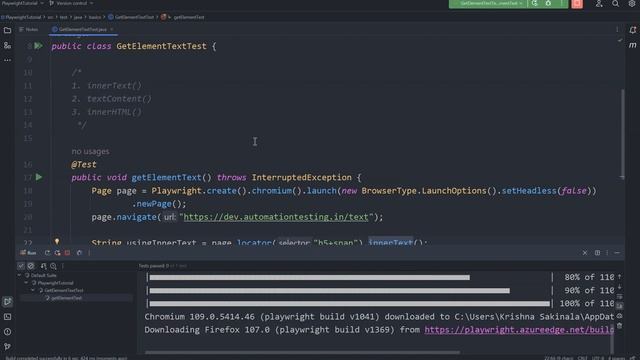Open Code With Me user icon
The image size is (640, 360).
pos(599,4)
